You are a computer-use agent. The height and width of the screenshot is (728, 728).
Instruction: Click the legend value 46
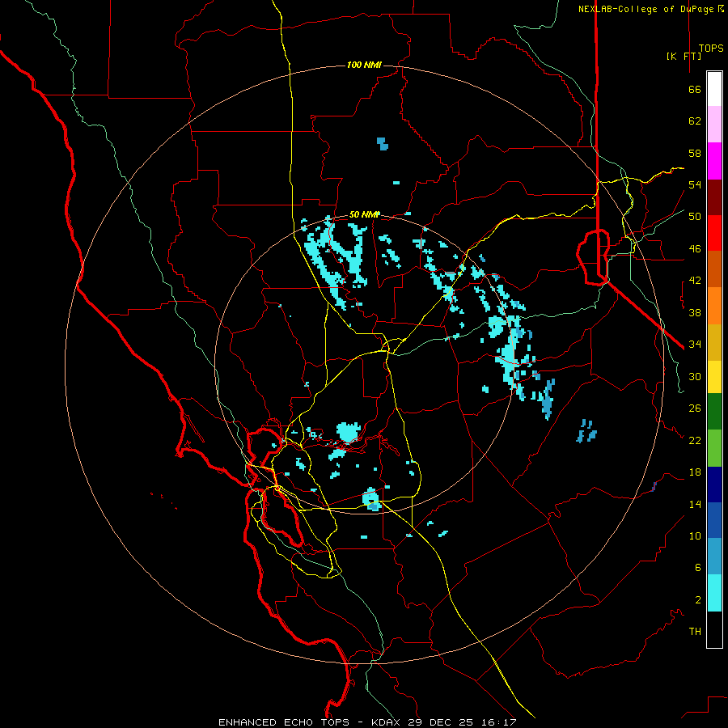point(695,249)
